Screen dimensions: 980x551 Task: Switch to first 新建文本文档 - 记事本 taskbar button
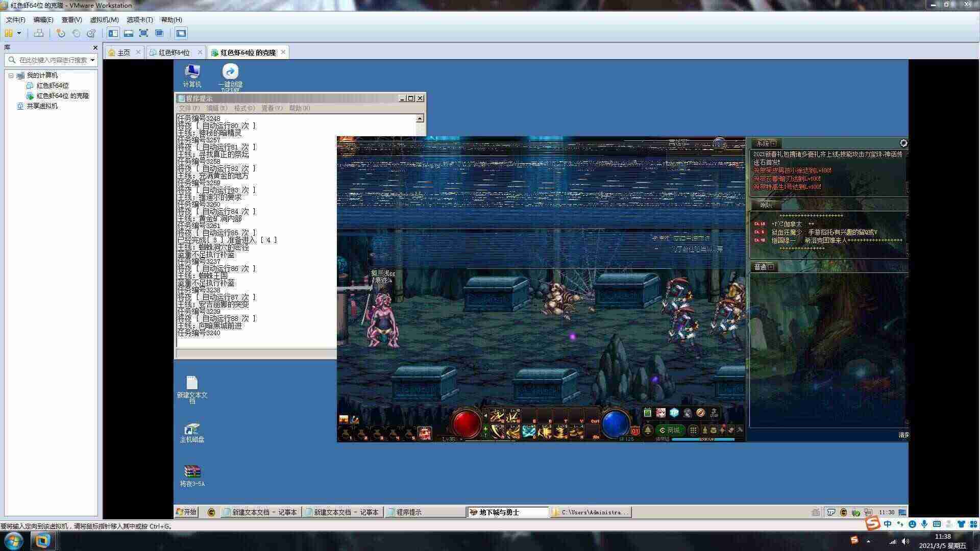[260, 512]
